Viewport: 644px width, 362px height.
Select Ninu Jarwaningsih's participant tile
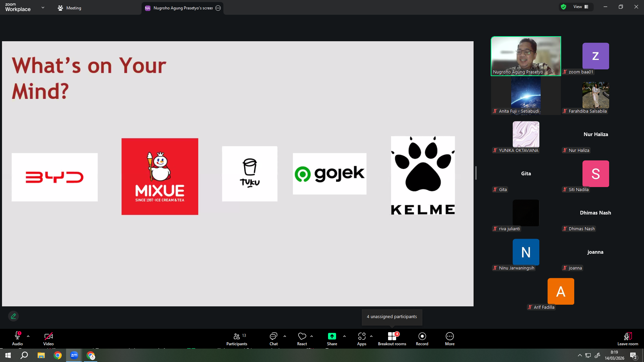[x=526, y=252]
